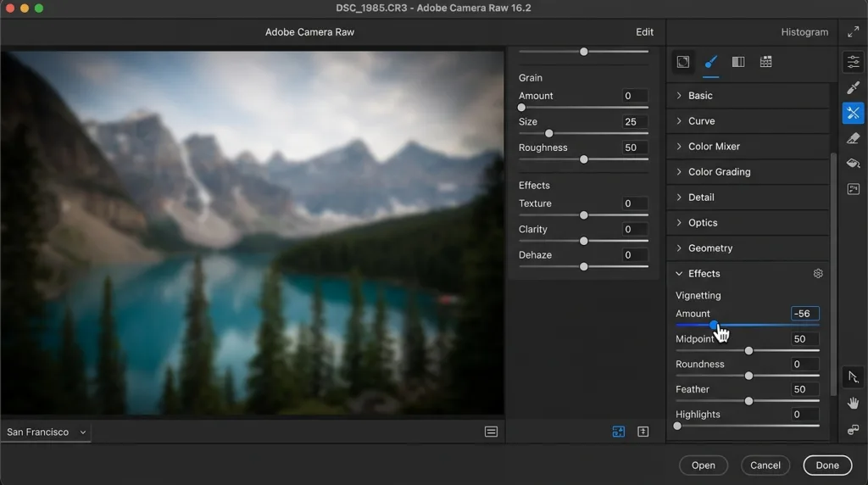Click the Grain Roughness slider handle
This screenshot has width=868, height=485.
tap(583, 159)
